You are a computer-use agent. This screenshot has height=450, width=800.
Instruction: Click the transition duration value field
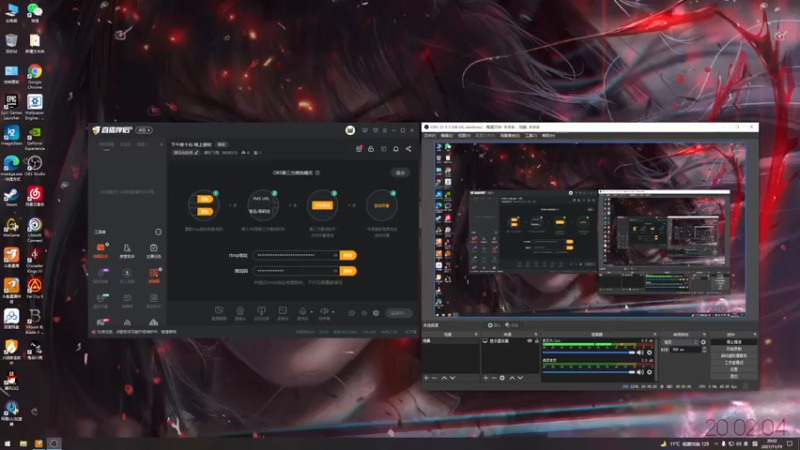(x=686, y=349)
